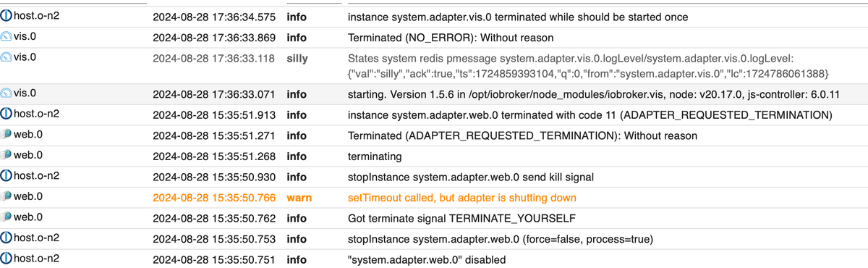
Task: Click the vis.0 icon on the 'Terminated (NO_ERROR)' row
Action: [7, 36]
